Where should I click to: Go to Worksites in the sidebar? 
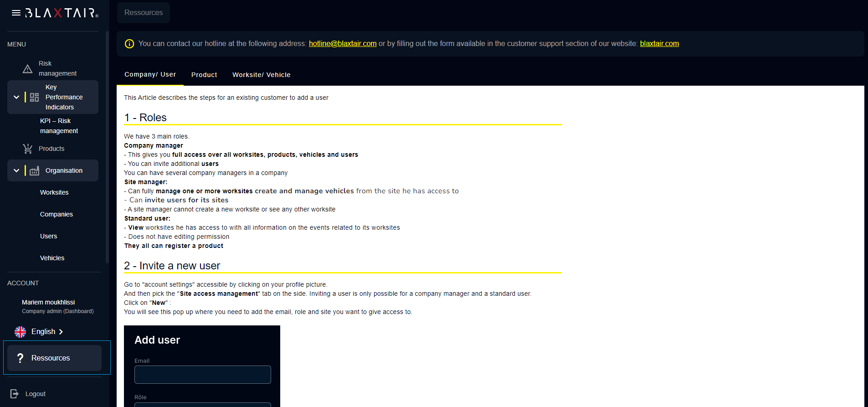pos(54,192)
